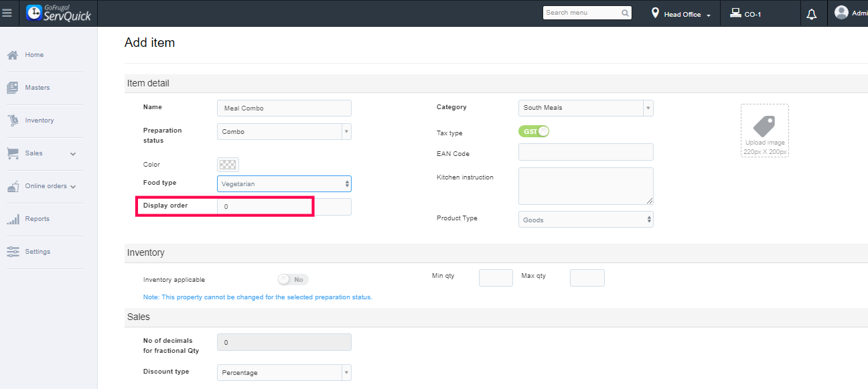Click the Admin user avatar icon
Screen dimensions: 868x389
pyautogui.click(x=841, y=13)
